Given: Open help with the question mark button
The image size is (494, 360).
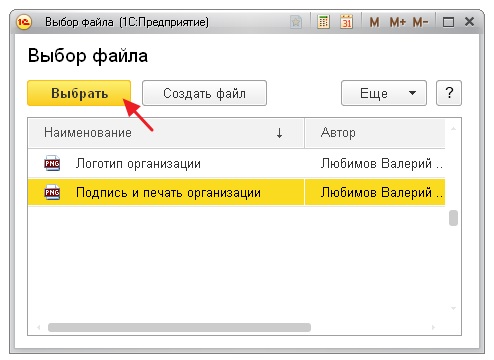Looking at the screenshot, I should click(449, 93).
